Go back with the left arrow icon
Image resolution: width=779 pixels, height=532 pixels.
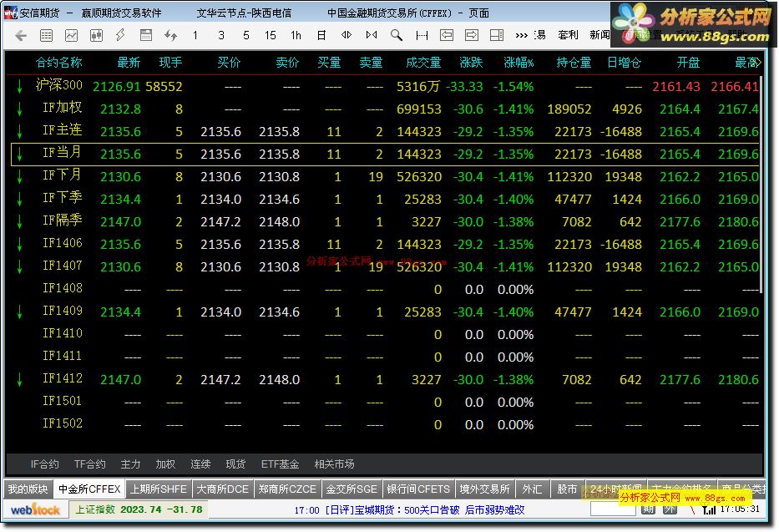coord(21,35)
